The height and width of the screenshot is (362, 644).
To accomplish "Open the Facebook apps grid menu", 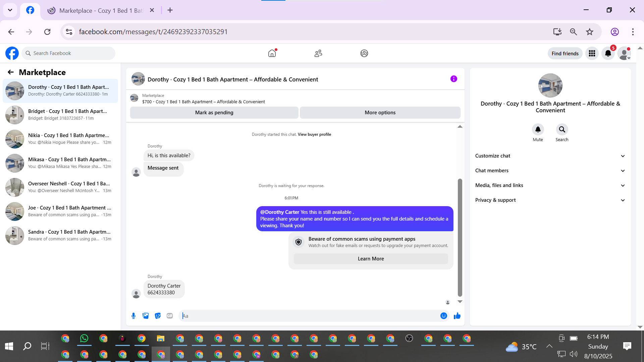I will [x=592, y=53].
